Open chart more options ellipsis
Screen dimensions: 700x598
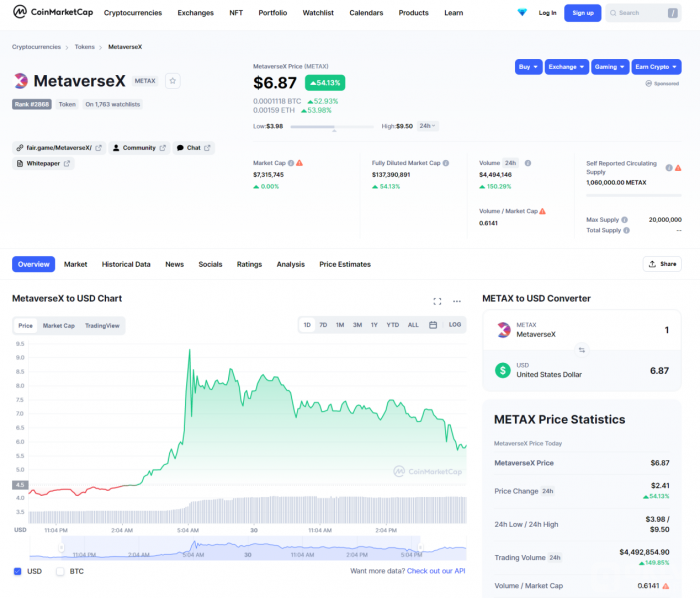tap(457, 301)
